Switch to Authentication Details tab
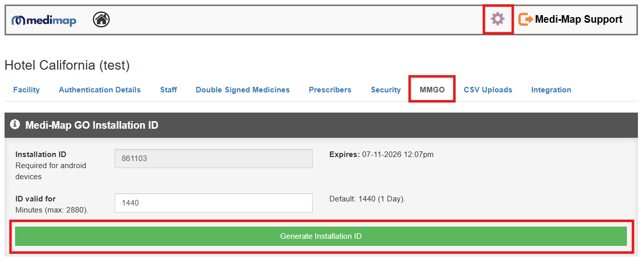Screen dimensions: 644x262 coord(100,90)
